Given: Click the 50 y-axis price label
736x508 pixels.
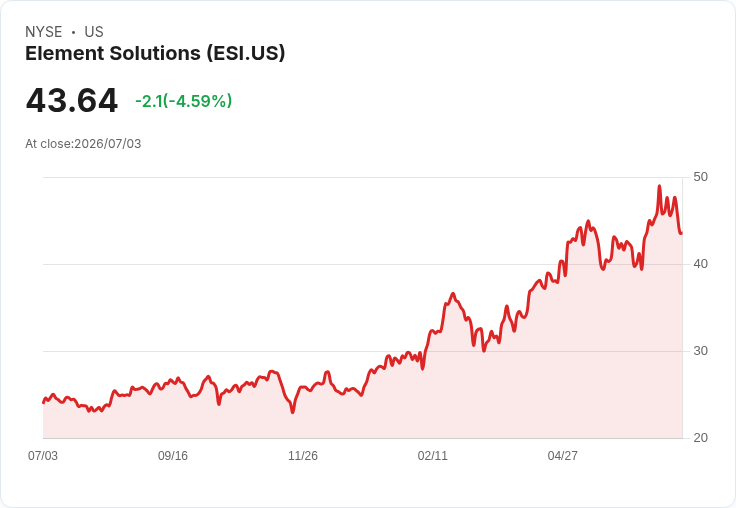Looking at the screenshot, I should 700,177.
